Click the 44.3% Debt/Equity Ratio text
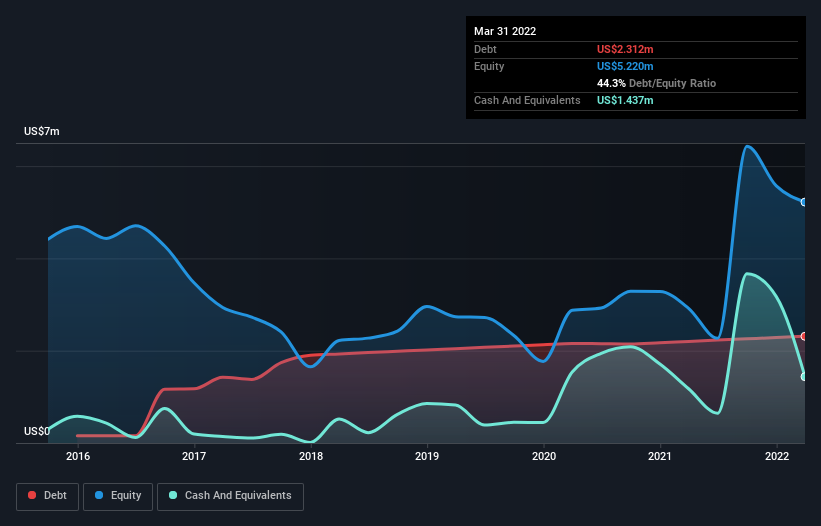 tap(657, 83)
